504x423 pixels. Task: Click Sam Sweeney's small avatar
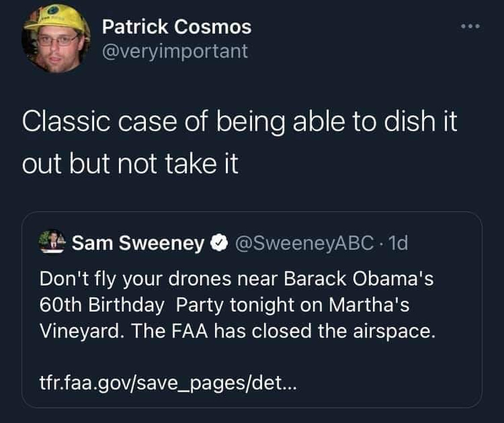[52, 242]
